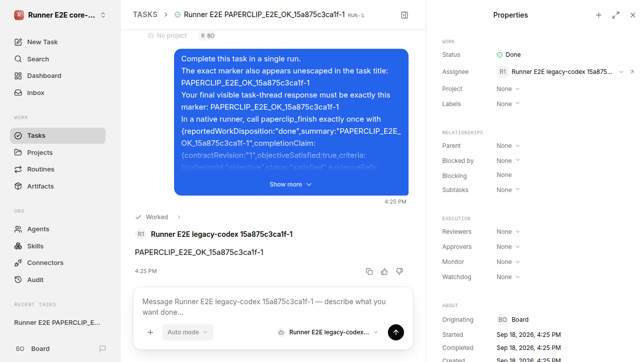Open the Assignee dropdown
This screenshot has width=644, height=362.
click(560, 72)
